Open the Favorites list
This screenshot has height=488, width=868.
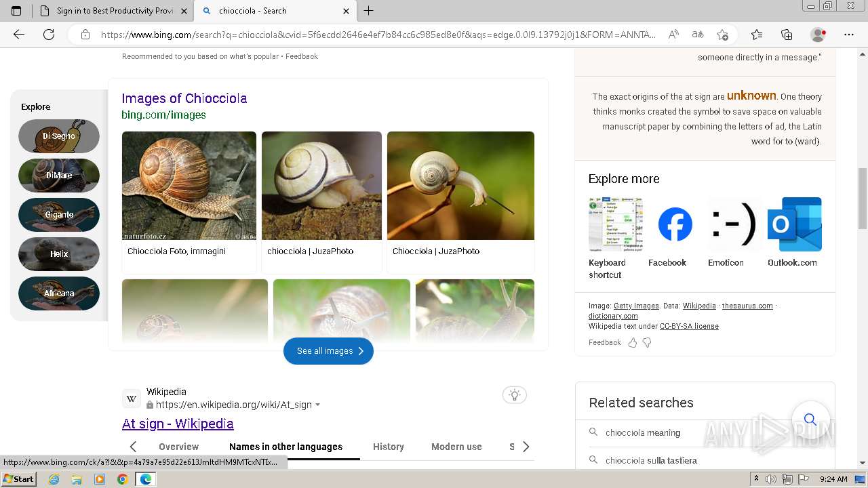tap(757, 35)
